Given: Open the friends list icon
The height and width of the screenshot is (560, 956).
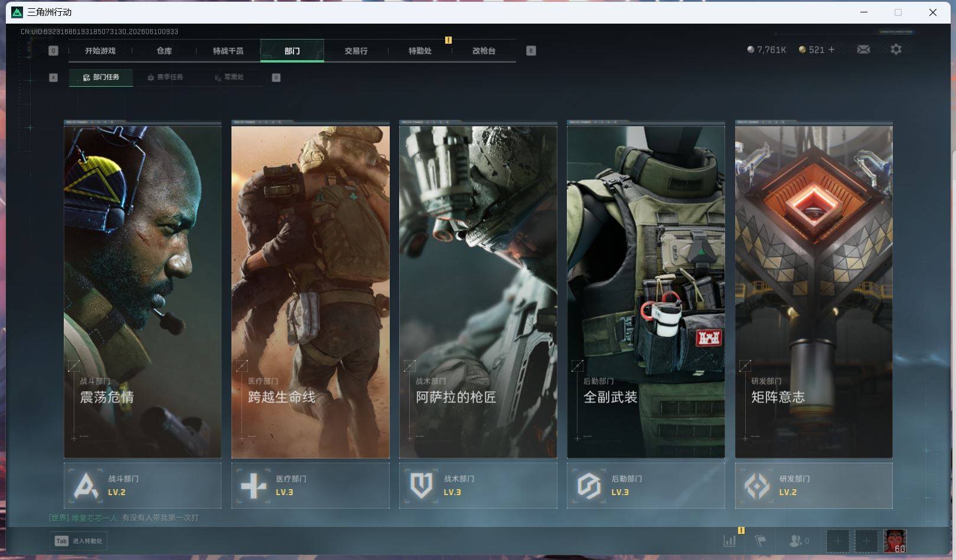Looking at the screenshot, I should point(798,541).
